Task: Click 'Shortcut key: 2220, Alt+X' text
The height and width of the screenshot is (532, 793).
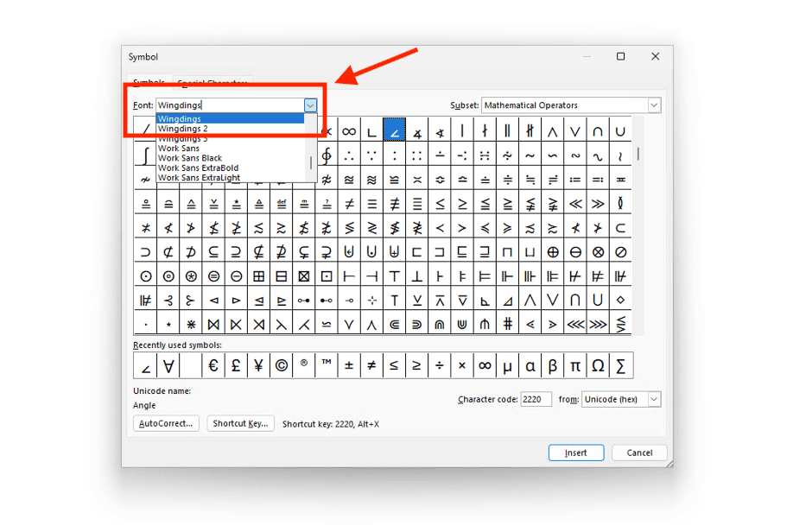Action: point(331,424)
